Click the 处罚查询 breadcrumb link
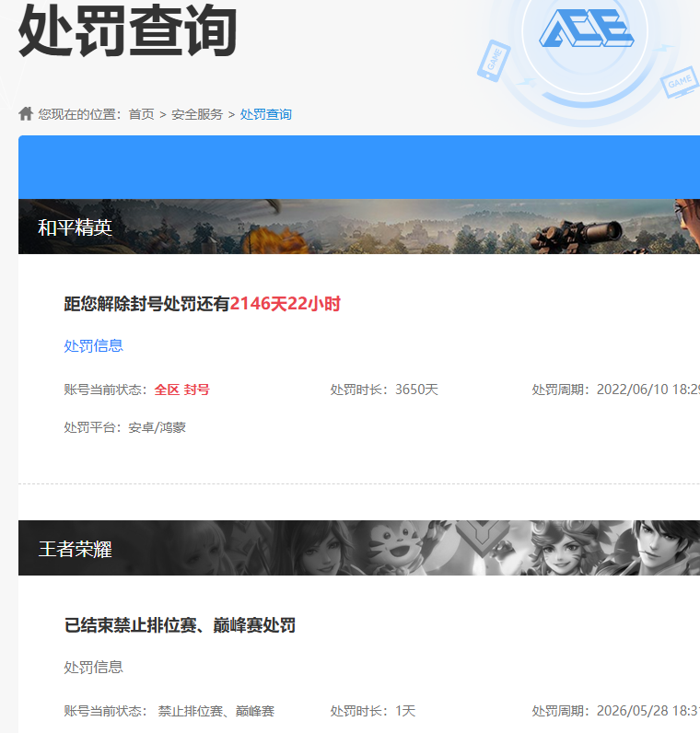Screen dimensions: 700x733 coord(265,114)
